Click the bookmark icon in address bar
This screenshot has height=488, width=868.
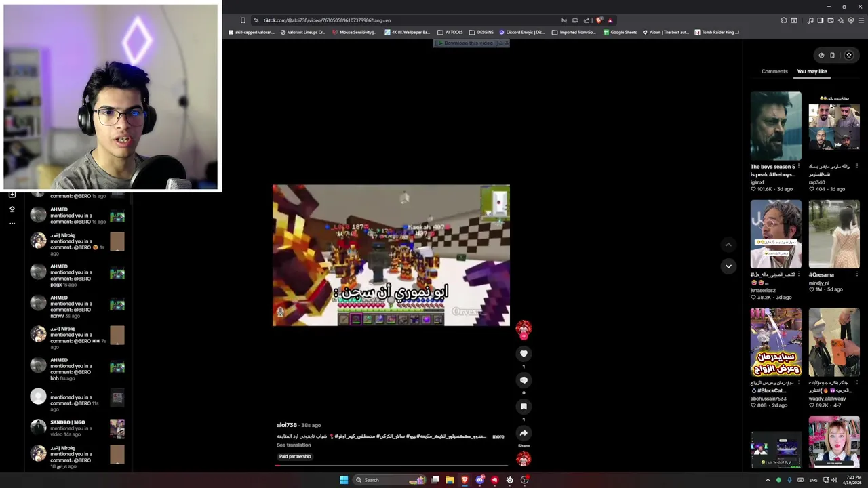coord(243,20)
